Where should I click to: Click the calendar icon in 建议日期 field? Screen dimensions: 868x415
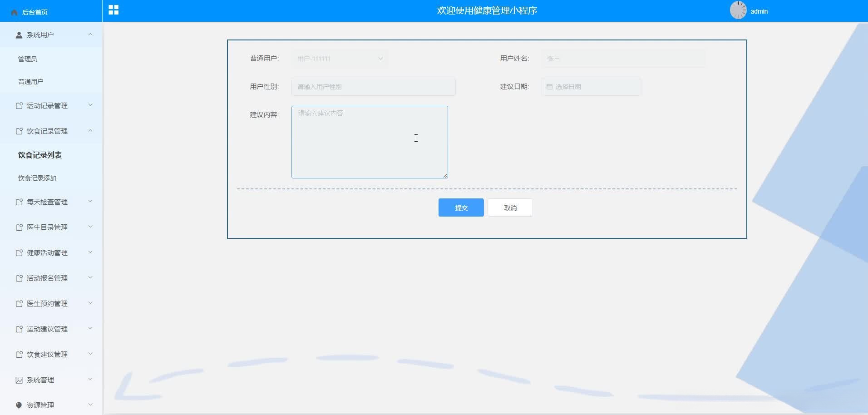(550, 87)
